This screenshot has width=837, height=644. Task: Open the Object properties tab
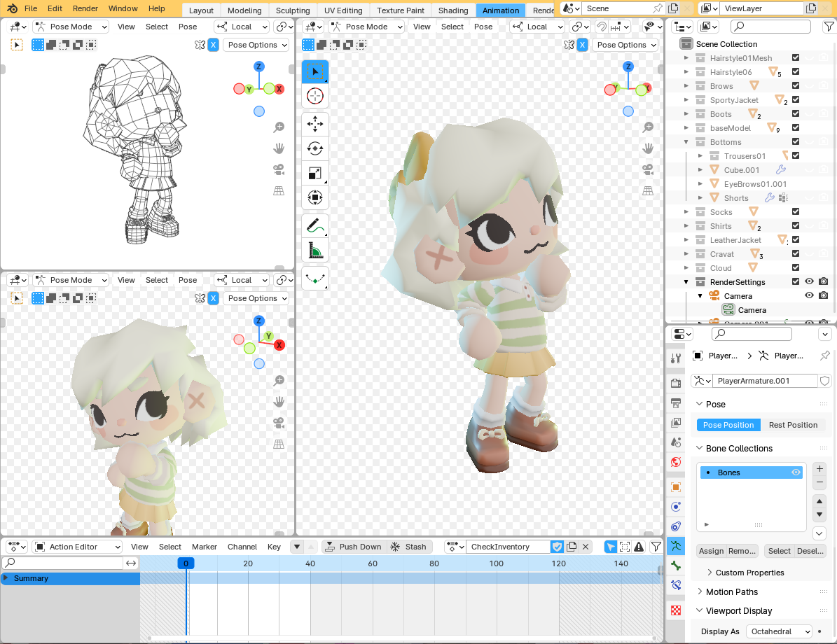[x=676, y=487]
